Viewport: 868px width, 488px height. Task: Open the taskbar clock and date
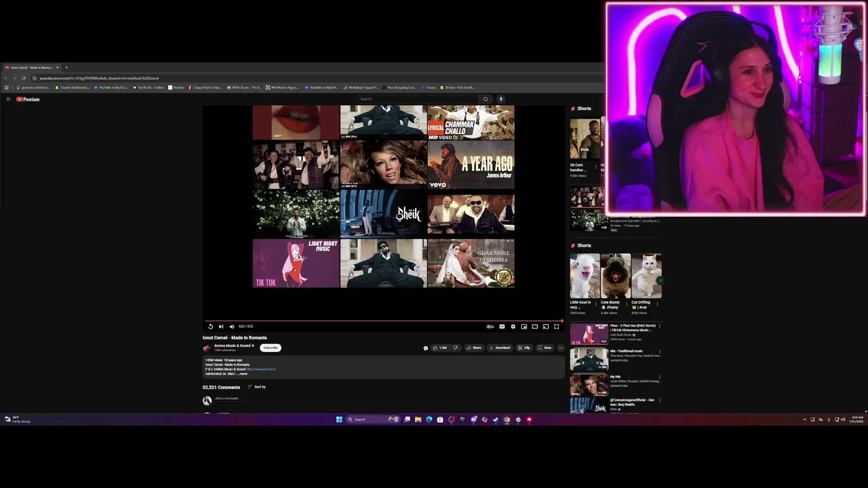pyautogui.click(x=857, y=420)
